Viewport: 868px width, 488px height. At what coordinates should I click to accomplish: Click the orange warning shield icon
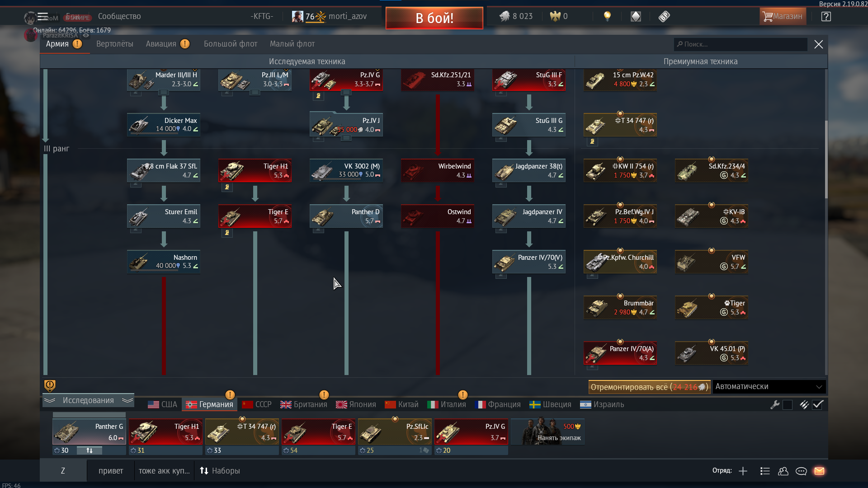tap(50, 385)
